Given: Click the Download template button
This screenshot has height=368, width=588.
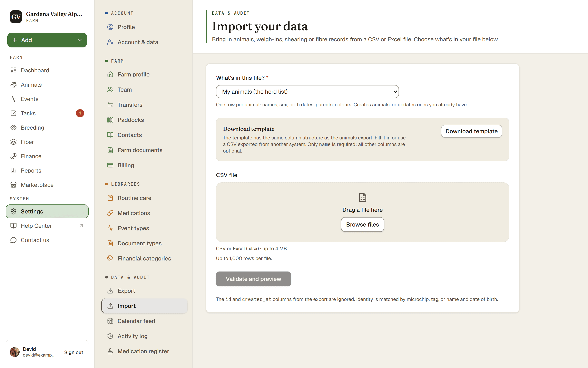Looking at the screenshot, I should click(x=471, y=131).
